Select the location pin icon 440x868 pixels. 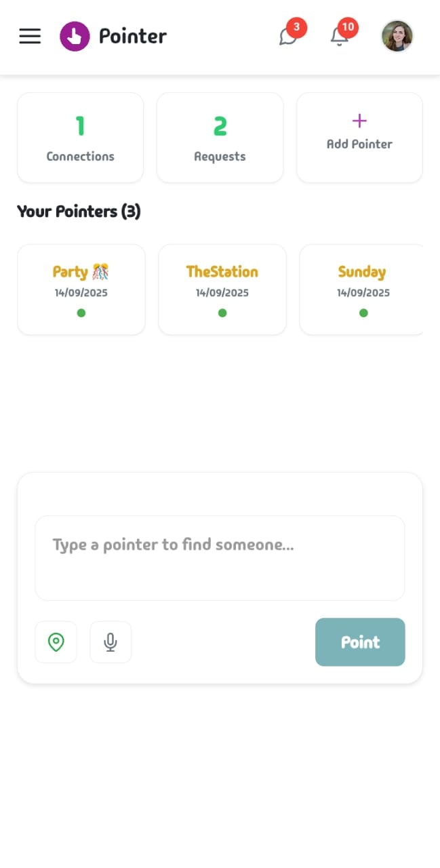[x=56, y=642]
